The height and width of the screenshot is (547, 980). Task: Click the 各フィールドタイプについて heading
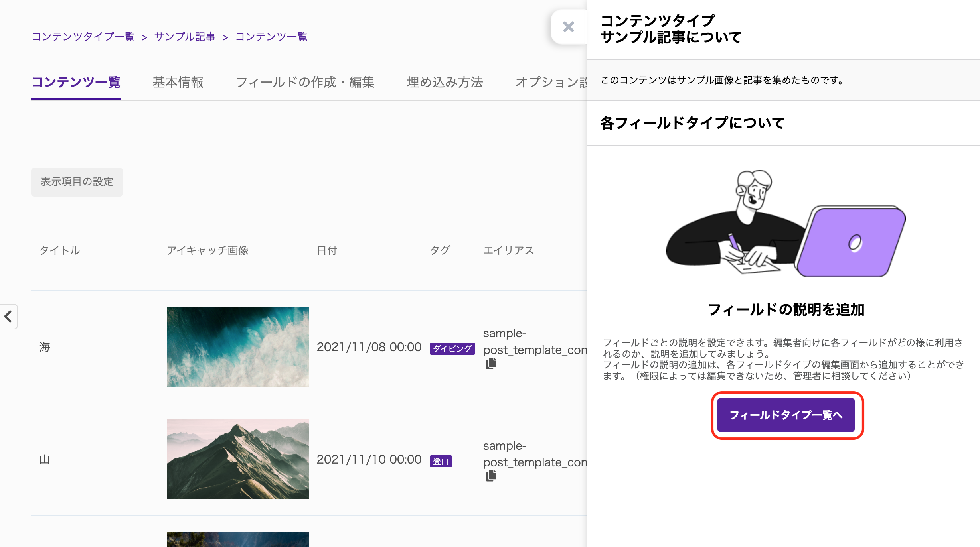693,123
